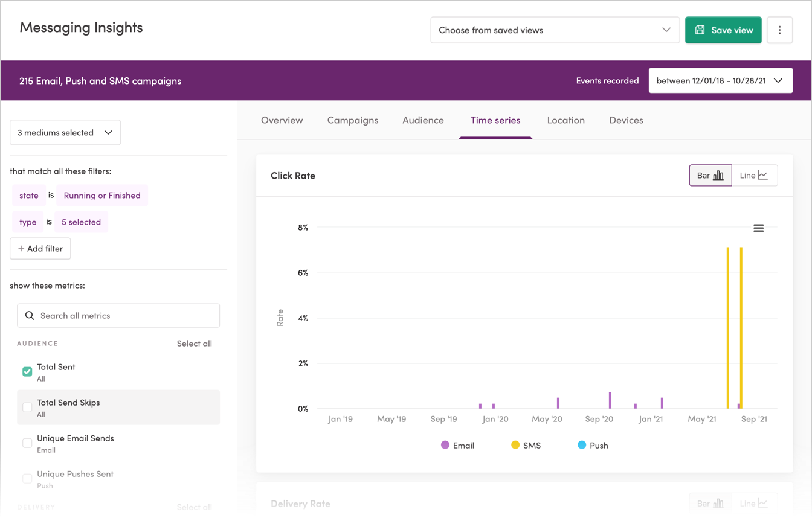Click the Add filter button
The width and height of the screenshot is (812, 518).
[40, 248]
